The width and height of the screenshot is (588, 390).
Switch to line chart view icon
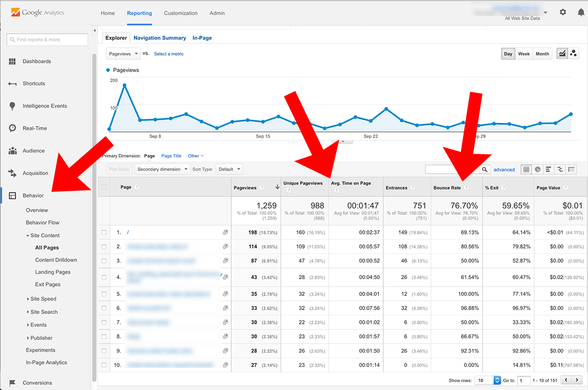(x=562, y=53)
